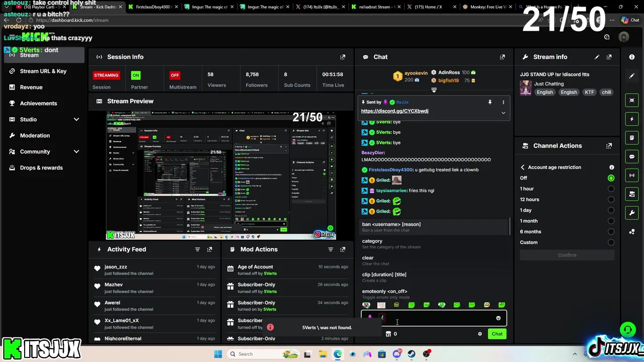This screenshot has height=362, width=644.
Task: Pop out the Session Info panel
Action: 343,57
